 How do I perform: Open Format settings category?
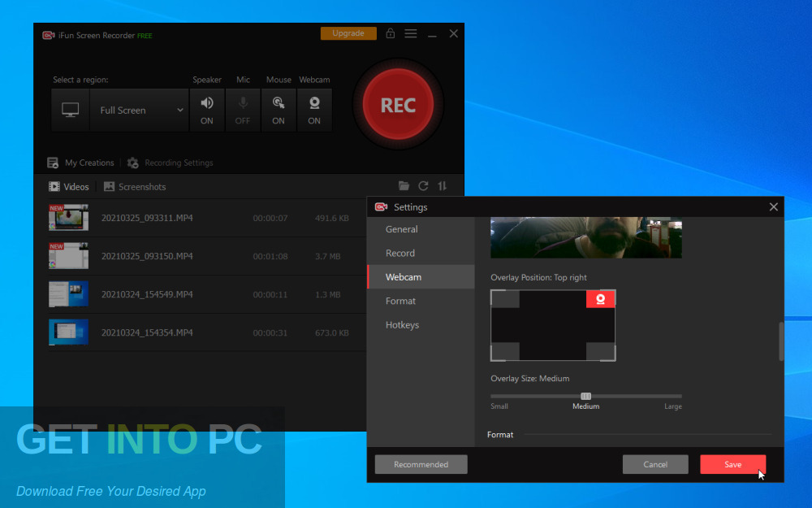[421, 301]
